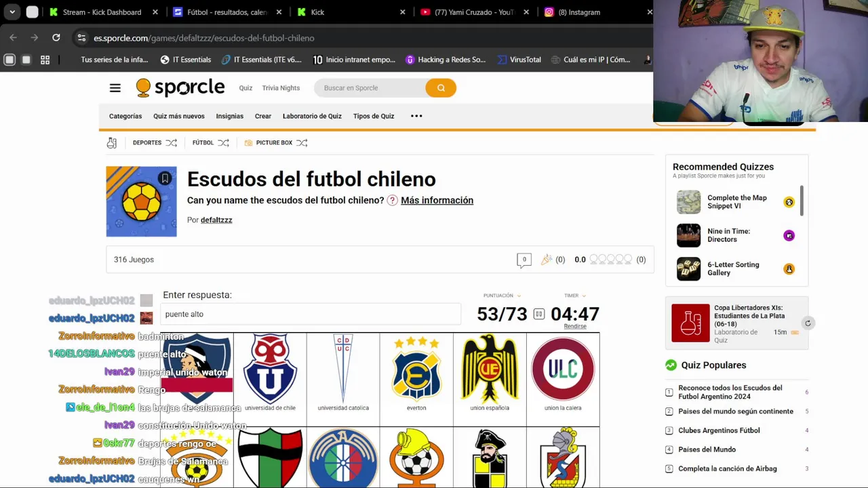Open the Categorías menu

coord(125,116)
